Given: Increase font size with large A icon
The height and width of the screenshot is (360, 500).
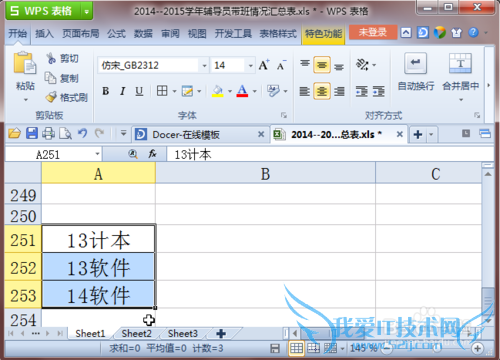Looking at the screenshot, I should click(264, 65).
